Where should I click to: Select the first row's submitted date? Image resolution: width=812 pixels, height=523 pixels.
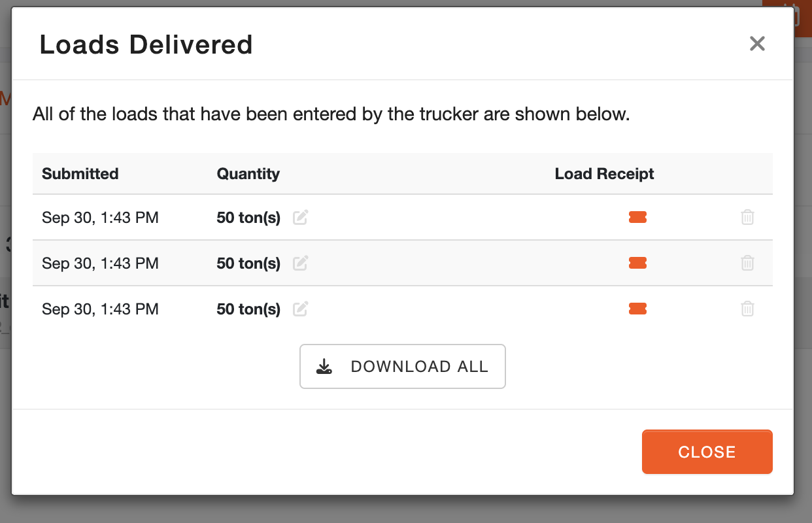(x=100, y=218)
